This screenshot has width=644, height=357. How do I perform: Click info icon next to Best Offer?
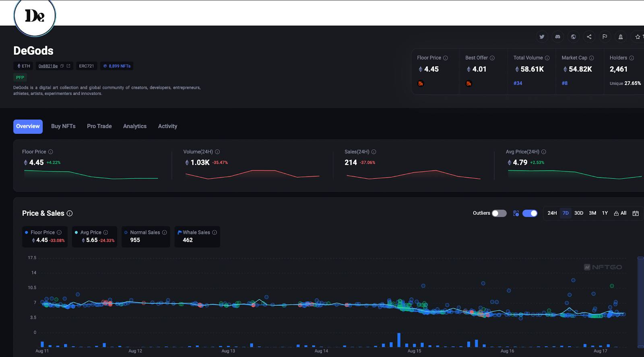[492, 58]
